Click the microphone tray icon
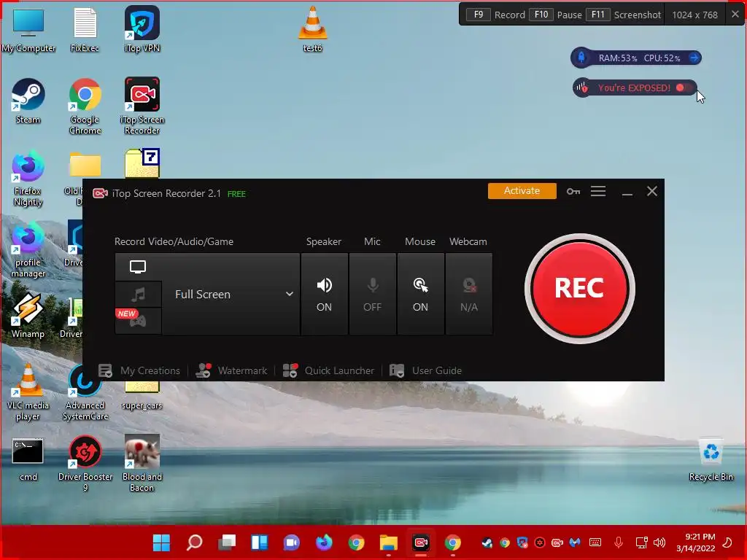The image size is (747, 560). pos(619,542)
